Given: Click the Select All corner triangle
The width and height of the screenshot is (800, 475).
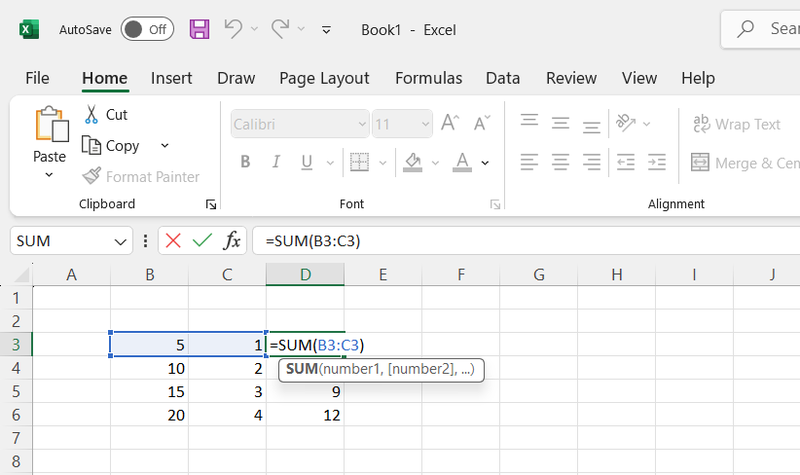Looking at the screenshot, I should (21, 274).
